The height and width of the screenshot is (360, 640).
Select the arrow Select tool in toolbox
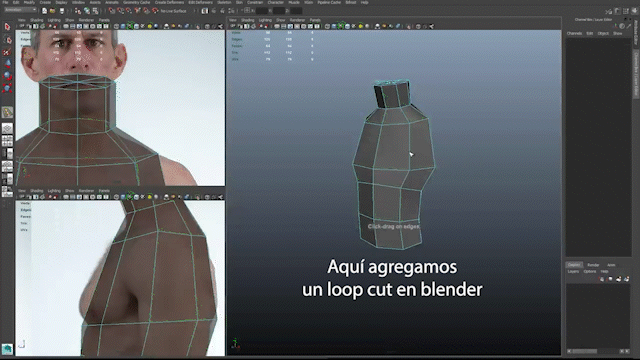[x=7, y=27]
